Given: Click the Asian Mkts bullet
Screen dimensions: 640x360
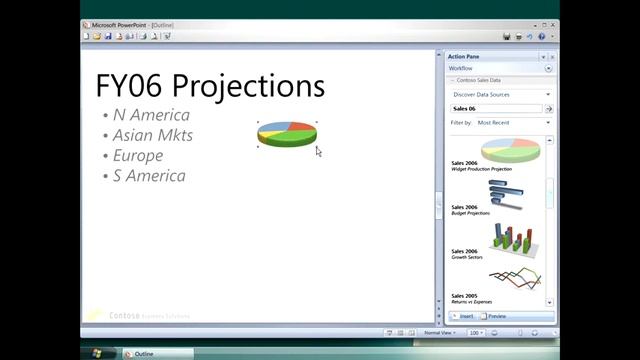Looking at the screenshot, I should click(x=152, y=135).
